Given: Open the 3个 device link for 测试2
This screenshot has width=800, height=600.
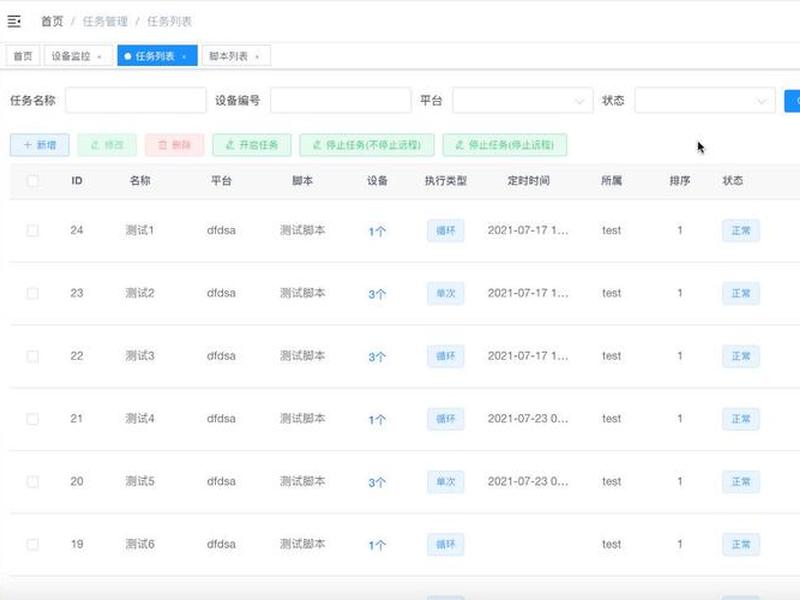Looking at the screenshot, I should click(x=377, y=294).
